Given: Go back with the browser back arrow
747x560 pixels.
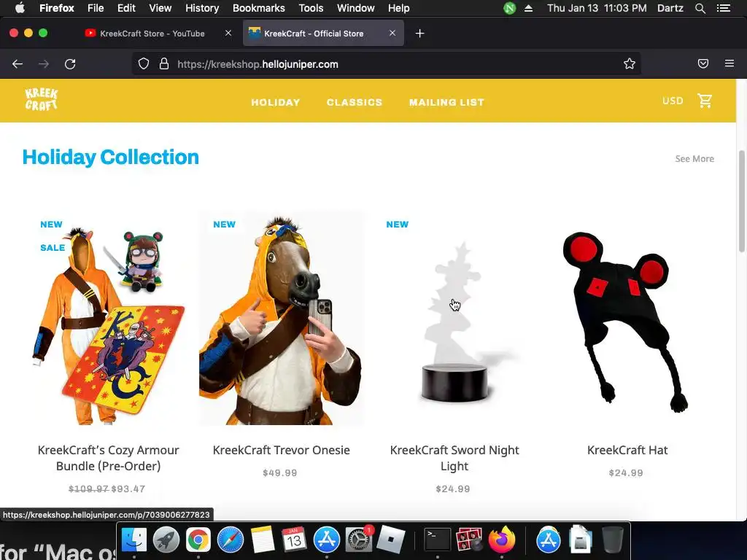Looking at the screenshot, I should (x=18, y=64).
